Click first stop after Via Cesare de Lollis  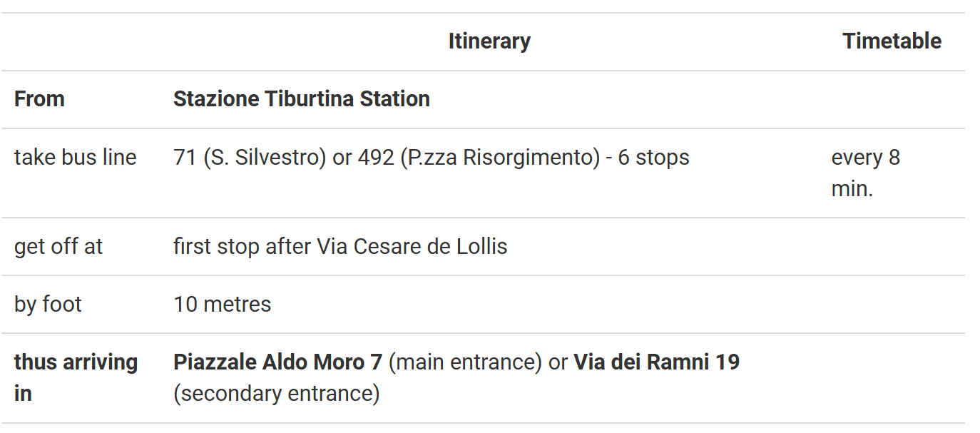point(340,247)
